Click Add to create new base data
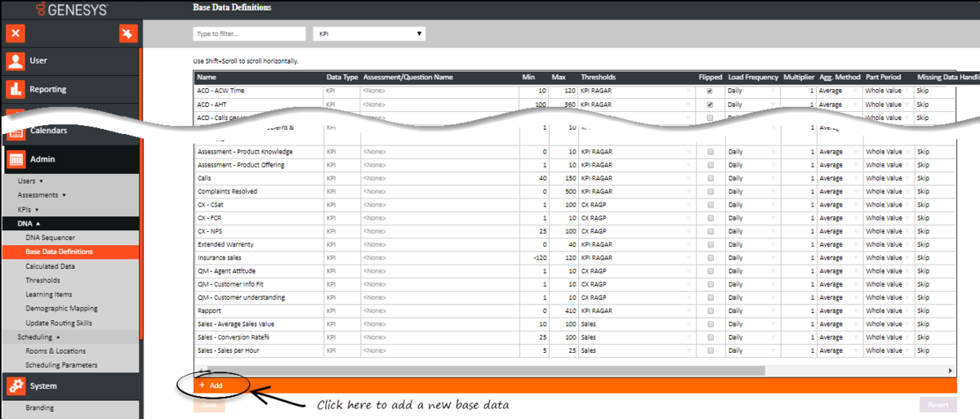 [x=211, y=385]
